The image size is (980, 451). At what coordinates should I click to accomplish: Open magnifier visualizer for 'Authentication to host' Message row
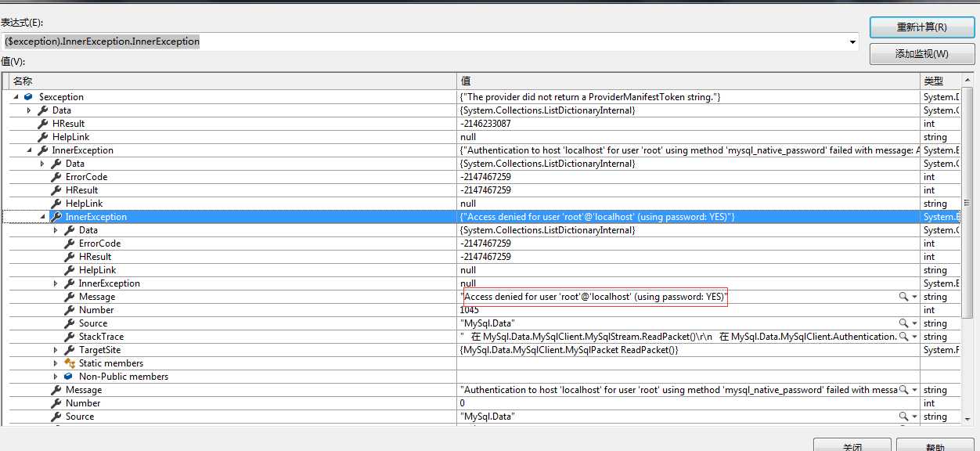pyautogui.click(x=903, y=390)
